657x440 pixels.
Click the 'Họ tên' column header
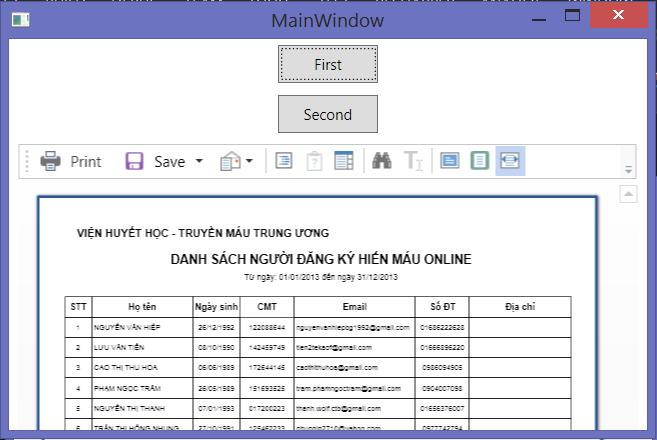tap(142, 307)
